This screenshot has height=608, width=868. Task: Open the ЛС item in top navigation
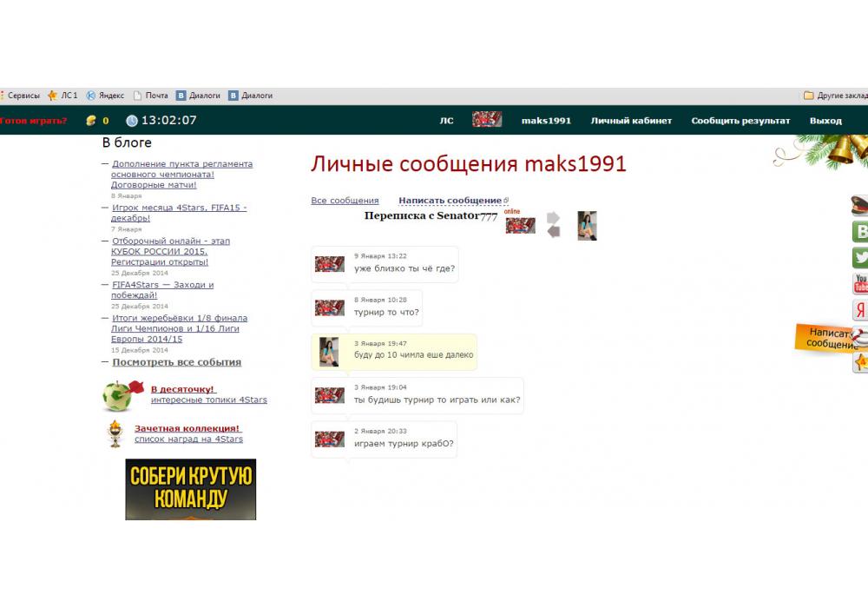click(446, 121)
